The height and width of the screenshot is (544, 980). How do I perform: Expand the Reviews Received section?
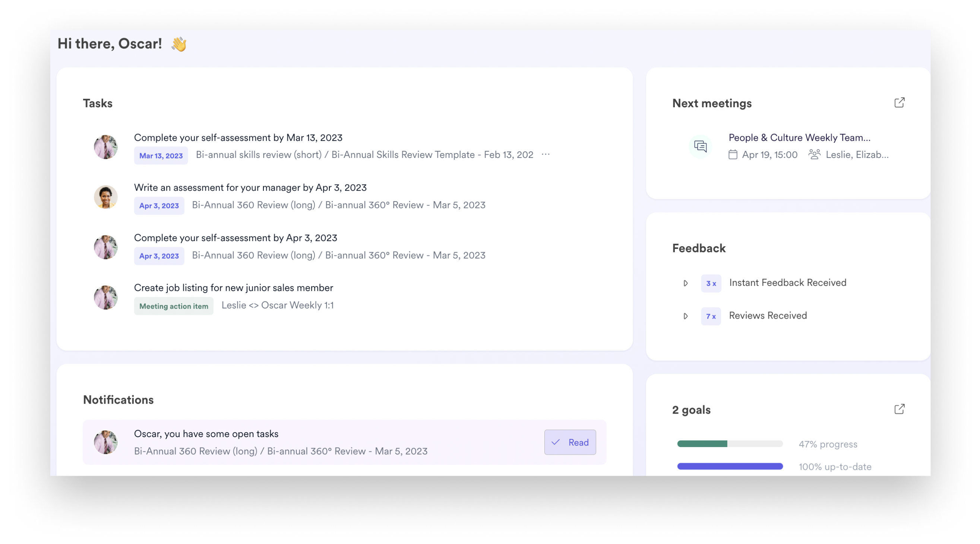tap(686, 316)
